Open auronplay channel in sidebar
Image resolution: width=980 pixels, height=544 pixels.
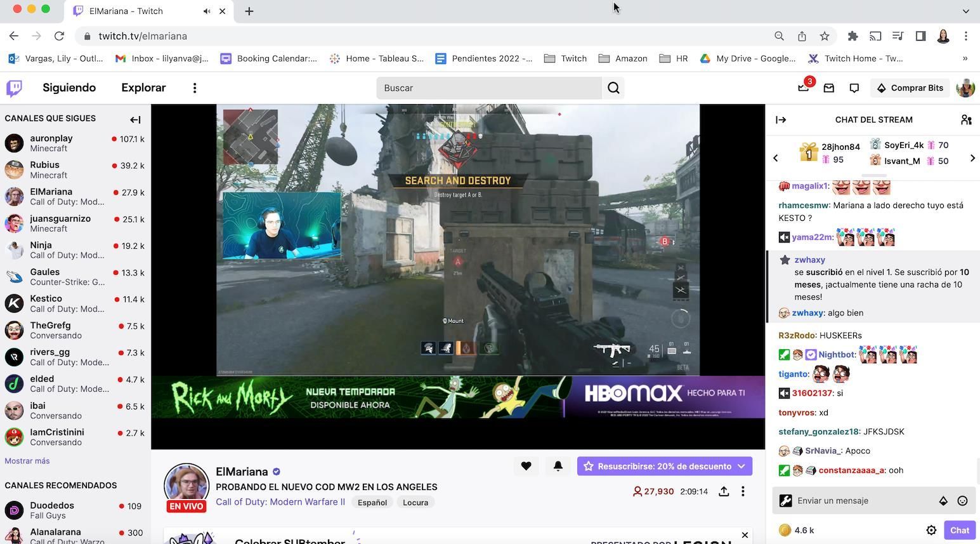click(x=75, y=143)
